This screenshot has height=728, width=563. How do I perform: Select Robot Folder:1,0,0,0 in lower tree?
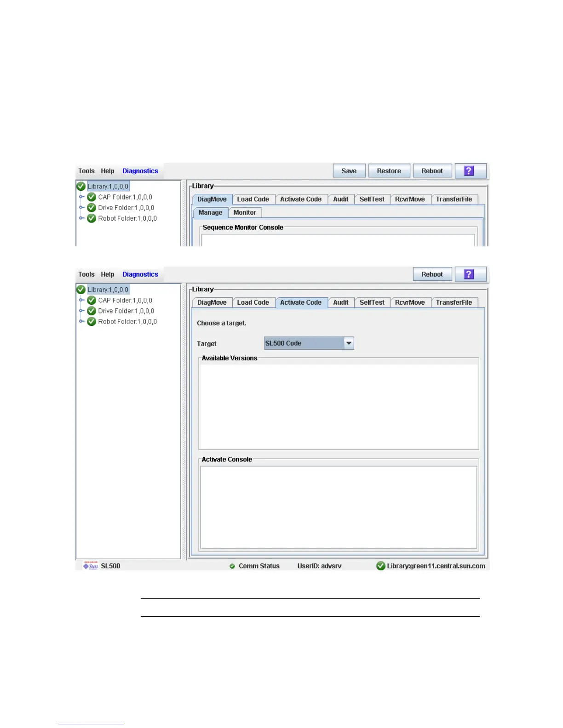pyautogui.click(x=127, y=322)
